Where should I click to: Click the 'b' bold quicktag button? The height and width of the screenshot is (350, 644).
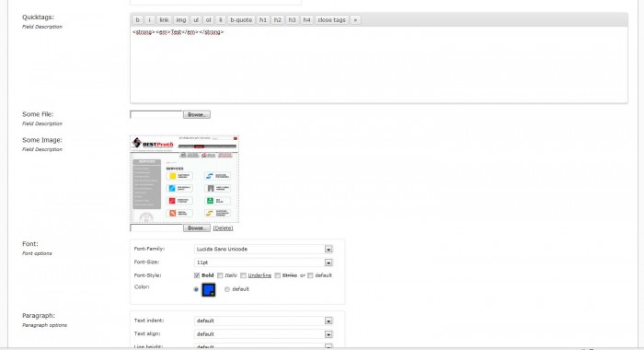pos(138,19)
